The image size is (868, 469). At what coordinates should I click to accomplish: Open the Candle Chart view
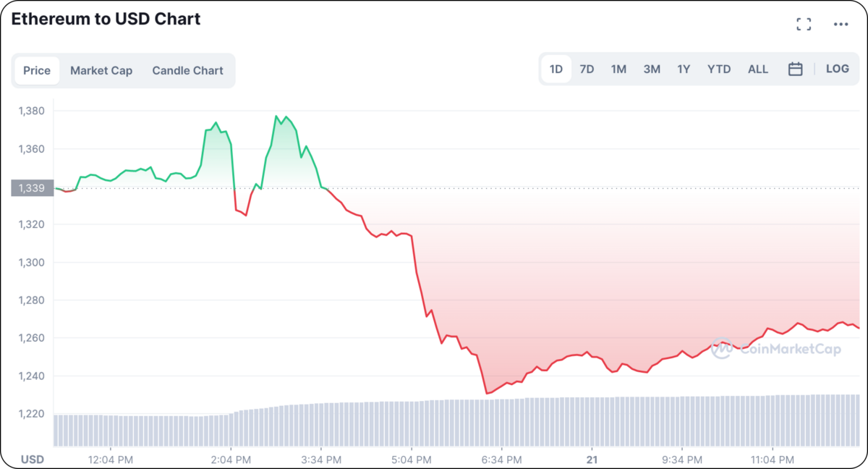tap(187, 71)
